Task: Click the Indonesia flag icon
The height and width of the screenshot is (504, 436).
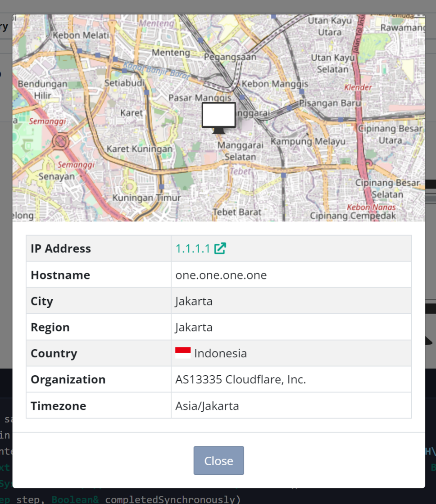Action: point(183,353)
